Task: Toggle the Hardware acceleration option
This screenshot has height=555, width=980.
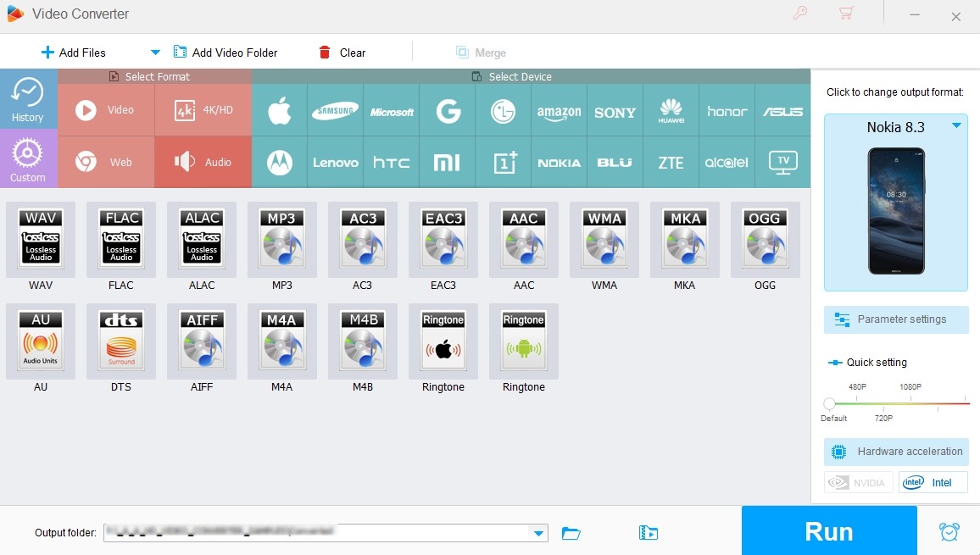Action: pyautogui.click(x=896, y=452)
